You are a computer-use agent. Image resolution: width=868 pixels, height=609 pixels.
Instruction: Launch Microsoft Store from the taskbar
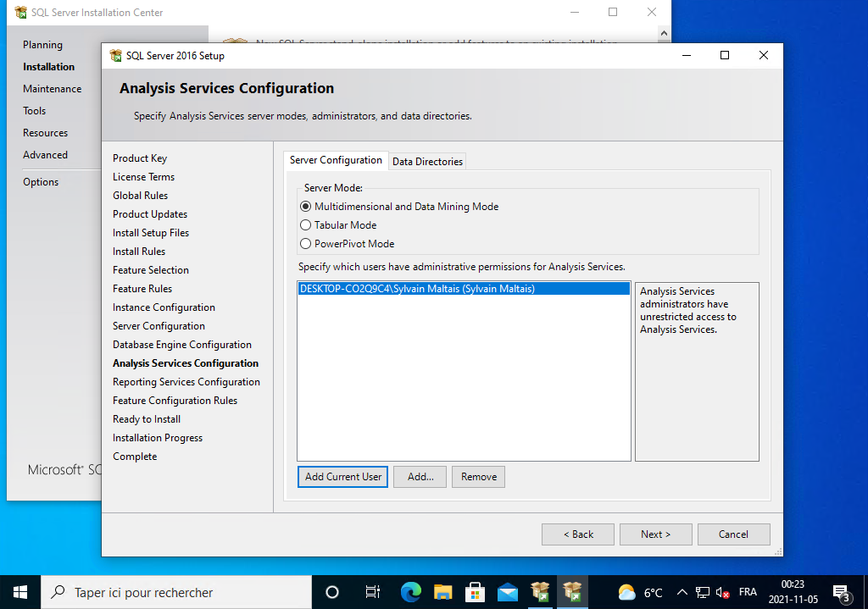click(476, 592)
